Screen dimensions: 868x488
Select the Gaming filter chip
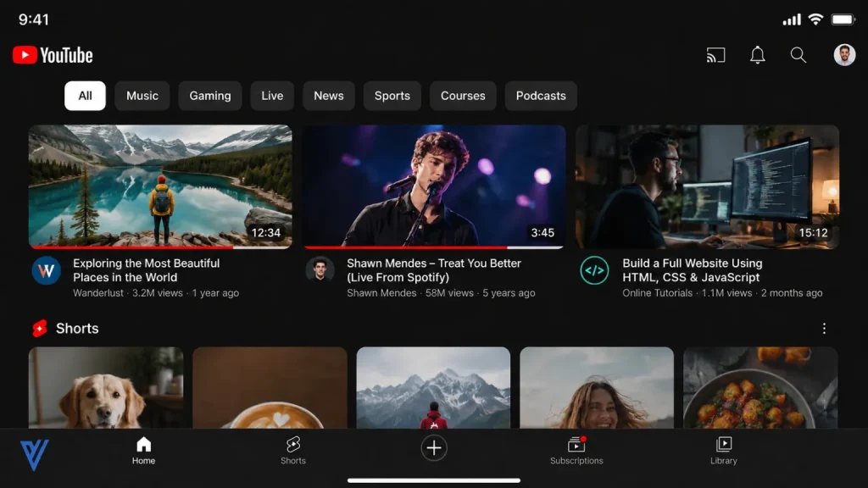click(210, 96)
